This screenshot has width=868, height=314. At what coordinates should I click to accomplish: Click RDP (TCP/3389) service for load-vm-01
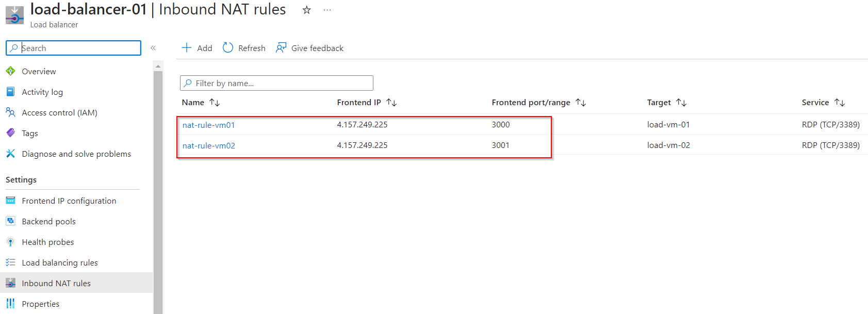pyautogui.click(x=831, y=124)
